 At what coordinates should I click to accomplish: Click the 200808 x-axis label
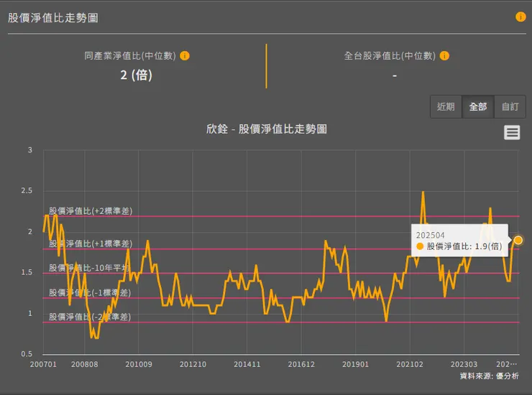pyautogui.click(x=85, y=364)
